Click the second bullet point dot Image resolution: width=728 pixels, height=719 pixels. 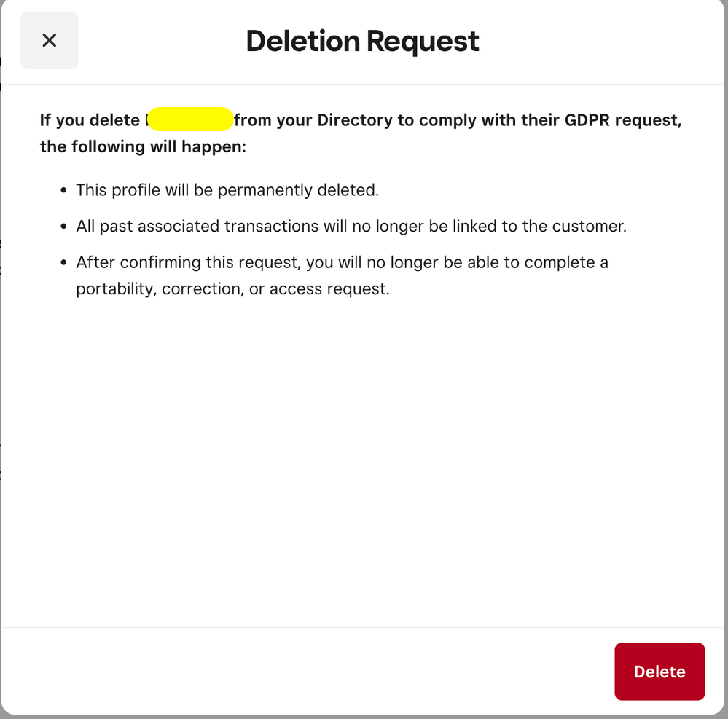pos(63,227)
